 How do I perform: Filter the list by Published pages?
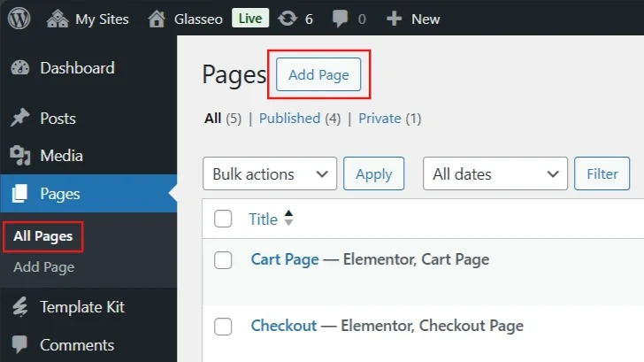(x=289, y=118)
